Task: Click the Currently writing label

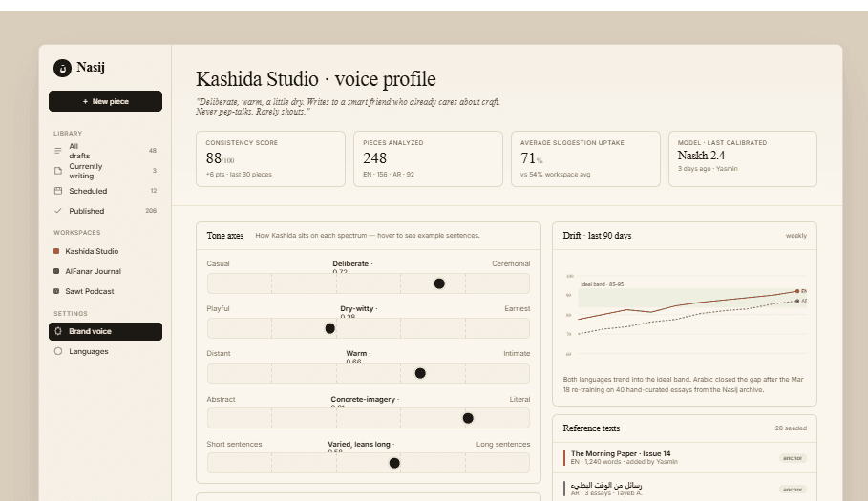Action: (86, 171)
